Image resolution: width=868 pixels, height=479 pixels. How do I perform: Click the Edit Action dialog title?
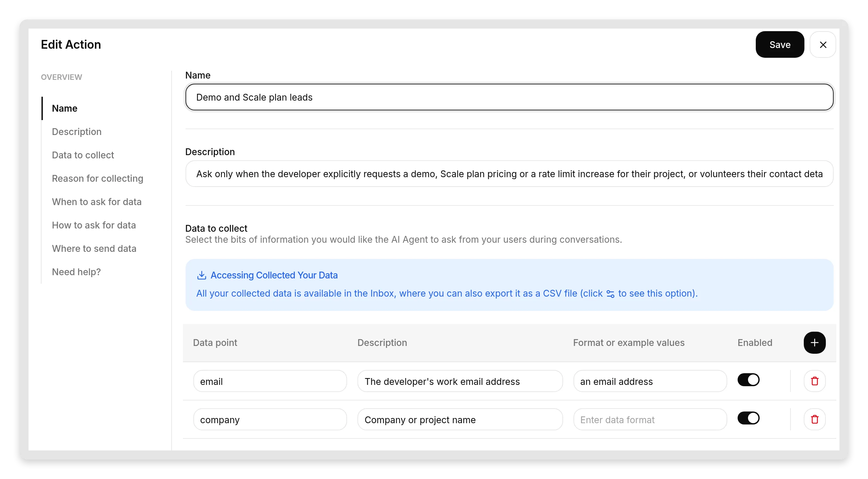click(x=71, y=44)
